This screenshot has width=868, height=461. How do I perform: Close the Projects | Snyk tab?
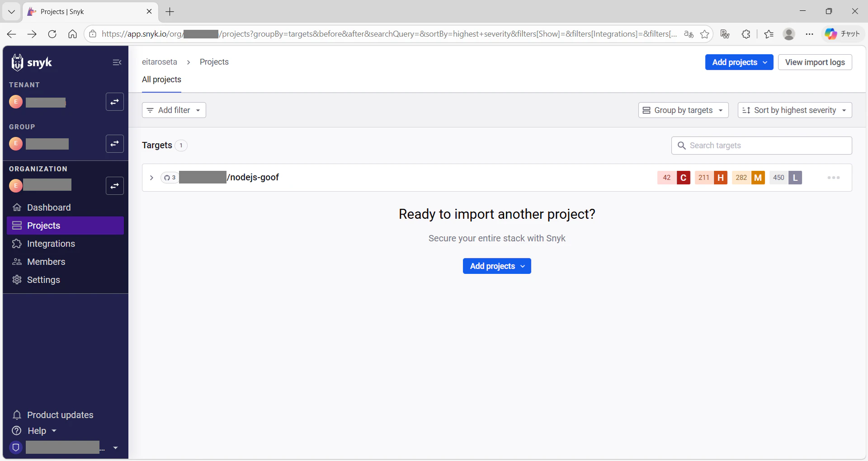click(149, 12)
